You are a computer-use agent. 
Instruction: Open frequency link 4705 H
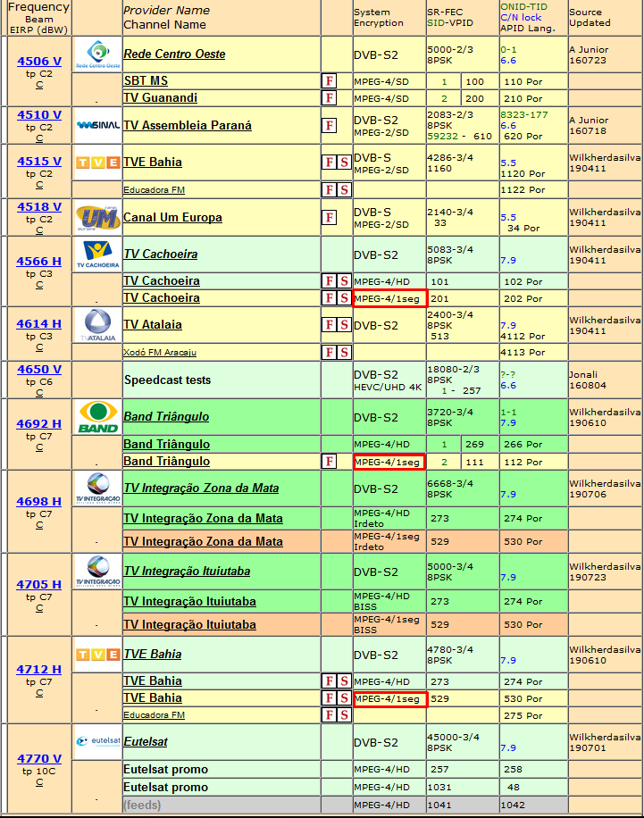[38, 584]
